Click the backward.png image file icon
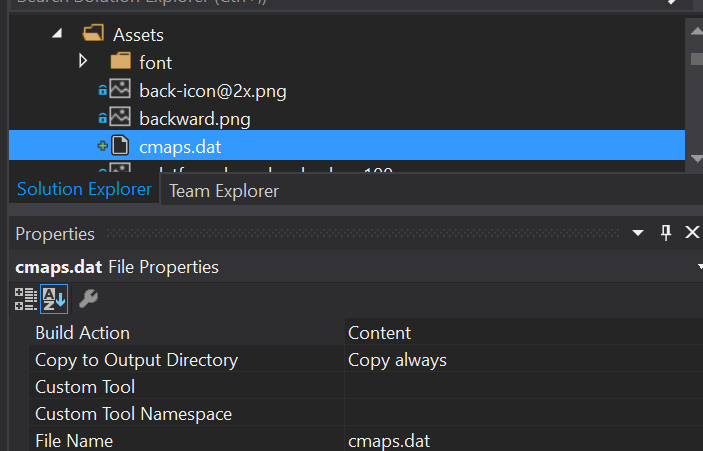This screenshot has height=451, width=703. pyautogui.click(x=120, y=119)
